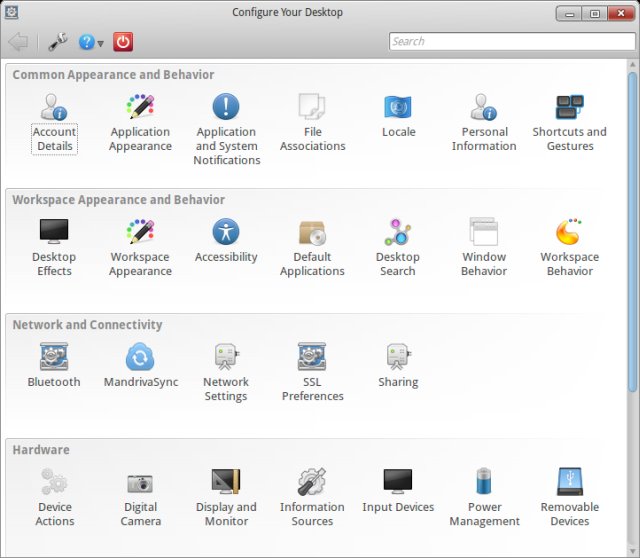Close the Configure Your Desktop window
Viewport: 640px width, 558px height.
[x=621, y=13]
